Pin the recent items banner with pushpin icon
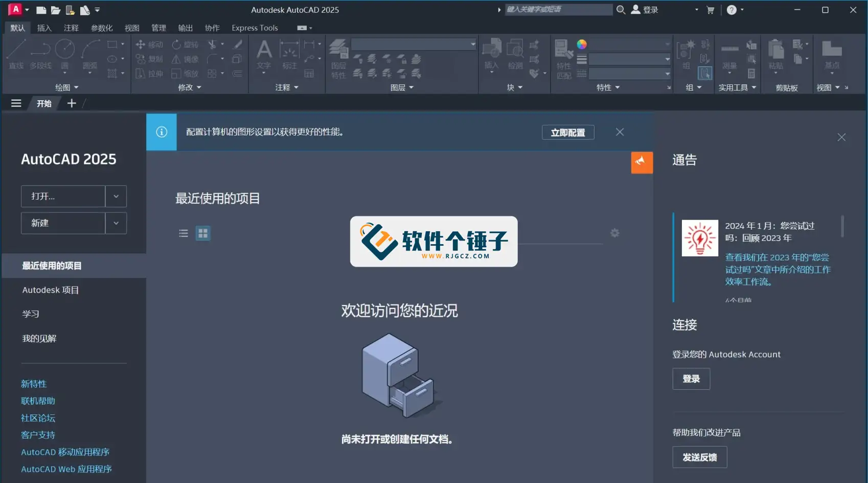This screenshot has height=483, width=868. 642,162
